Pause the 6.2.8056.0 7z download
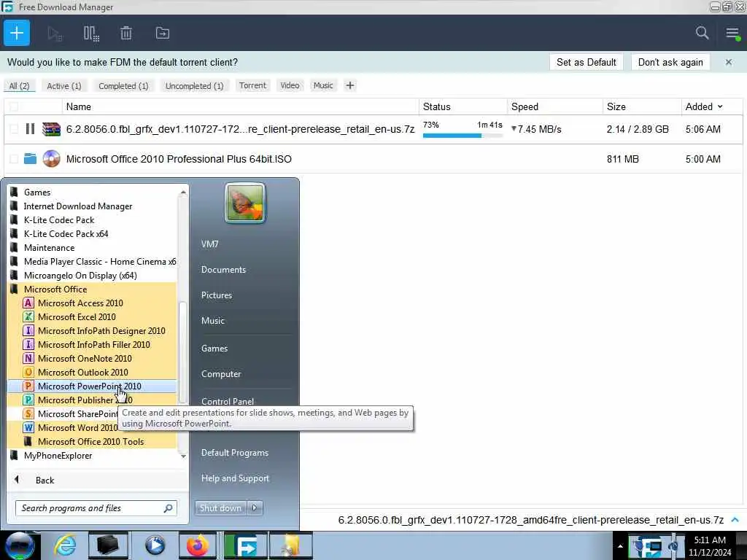The height and width of the screenshot is (560, 747). [30, 129]
